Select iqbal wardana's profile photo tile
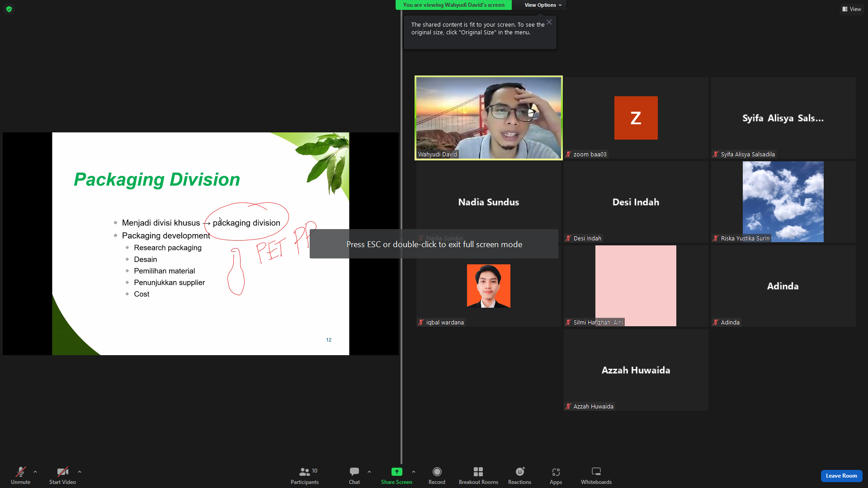This screenshot has height=488, width=868. coord(489,286)
